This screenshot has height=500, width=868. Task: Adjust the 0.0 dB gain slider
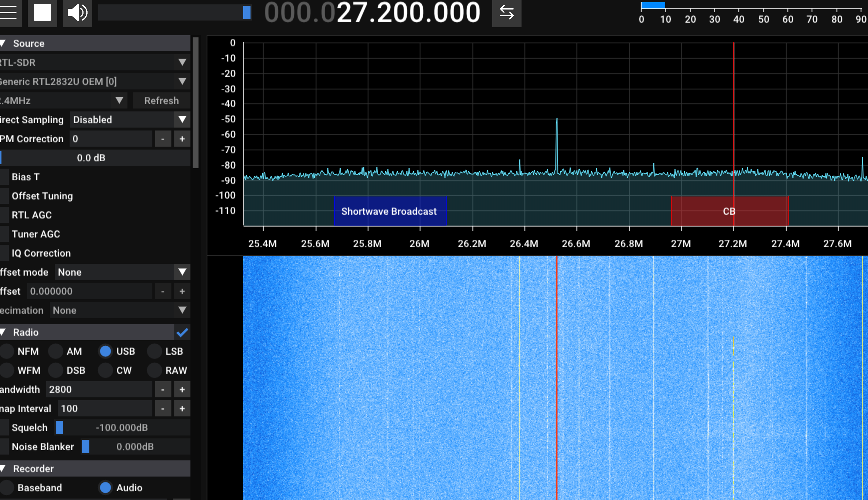click(x=95, y=158)
